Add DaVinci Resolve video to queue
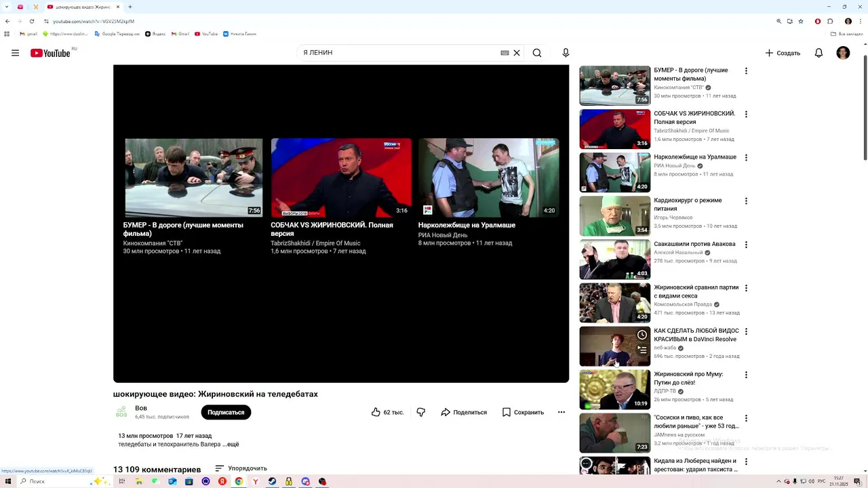The image size is (868, 488). (642, 350)
